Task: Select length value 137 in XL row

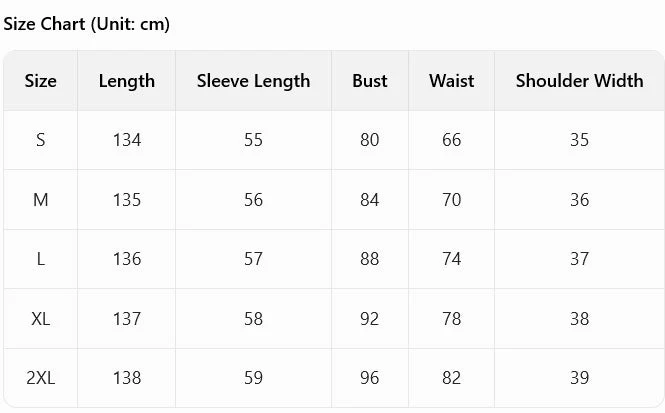Action: click(x=126, y=318)
